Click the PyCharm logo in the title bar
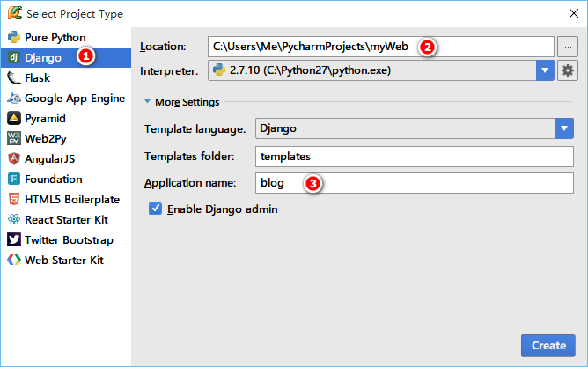Viewport: 588px width, 367px height. pyautogui.click(x=15, y=12)
